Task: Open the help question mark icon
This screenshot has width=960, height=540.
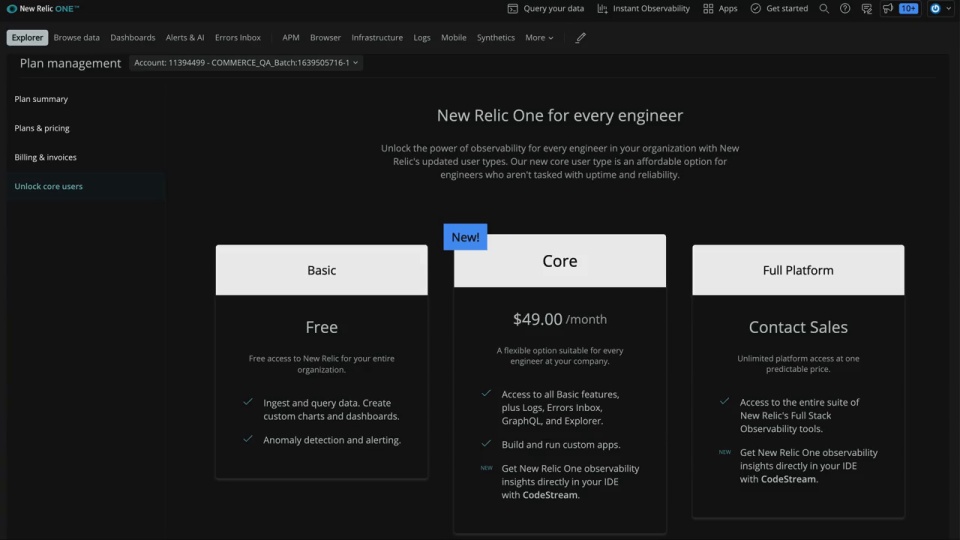Action: pos(845,9)
